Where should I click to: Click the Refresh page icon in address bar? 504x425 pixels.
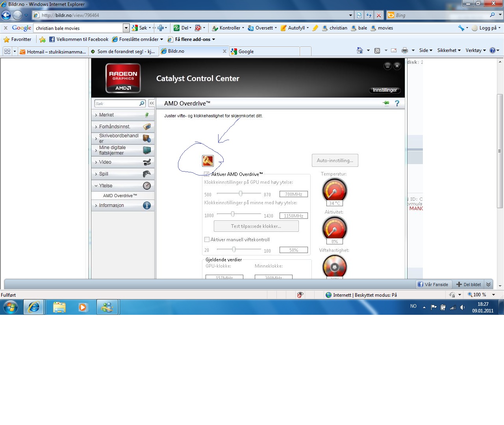tap(369, 15)
